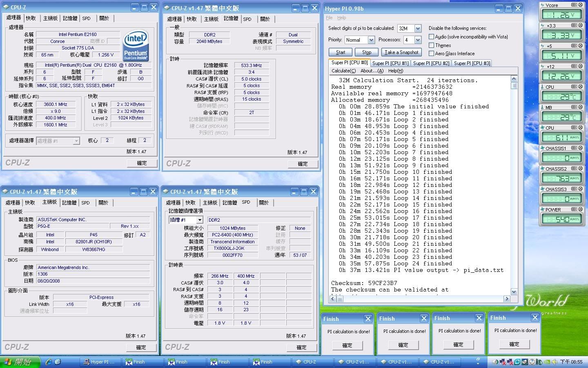
Task: Open settings icon on the POWER fan widget
Action: 574,209
